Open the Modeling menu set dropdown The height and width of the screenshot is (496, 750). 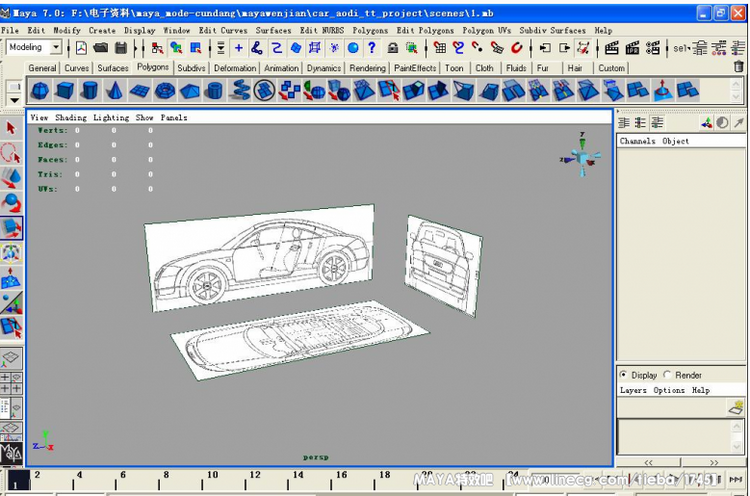coord(56,48)
